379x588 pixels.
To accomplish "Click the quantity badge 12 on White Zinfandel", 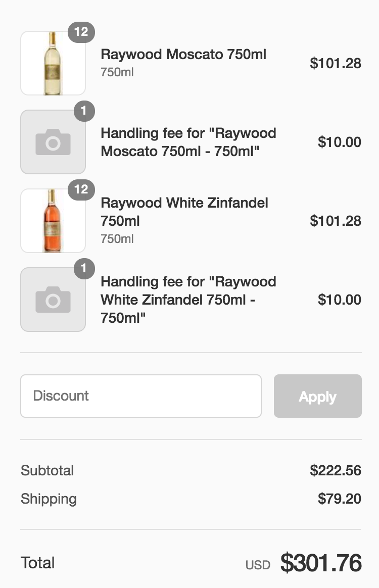I will [81, 190].
